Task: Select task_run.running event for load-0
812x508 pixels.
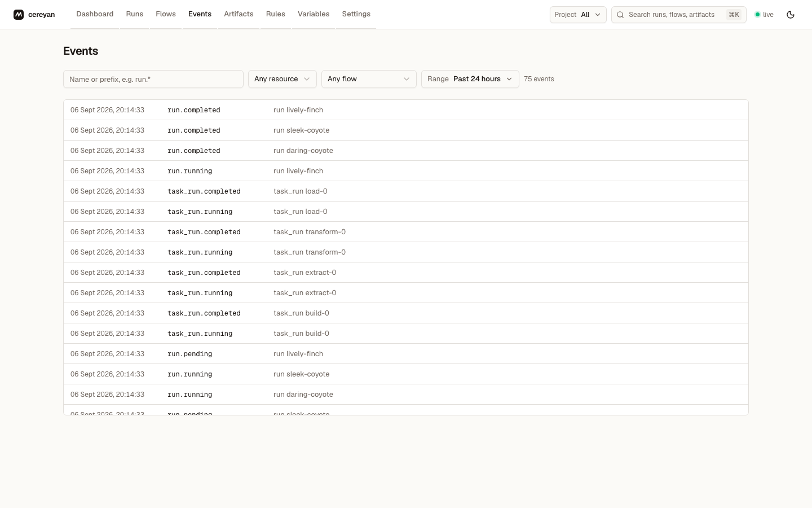Action: [x=406, y=212]
